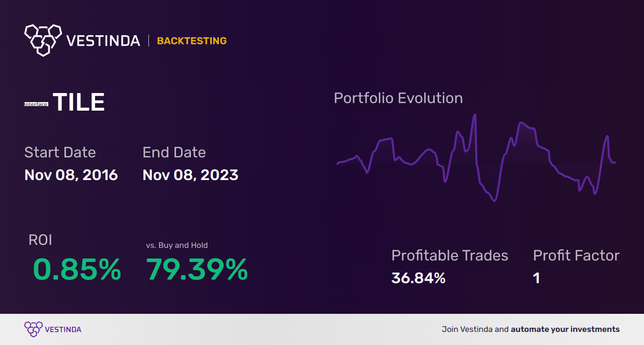The height and width of the screenshot is (345, 644).
Task: Click the highest peak of the portfolio line chart
Action: pos(474,115)
